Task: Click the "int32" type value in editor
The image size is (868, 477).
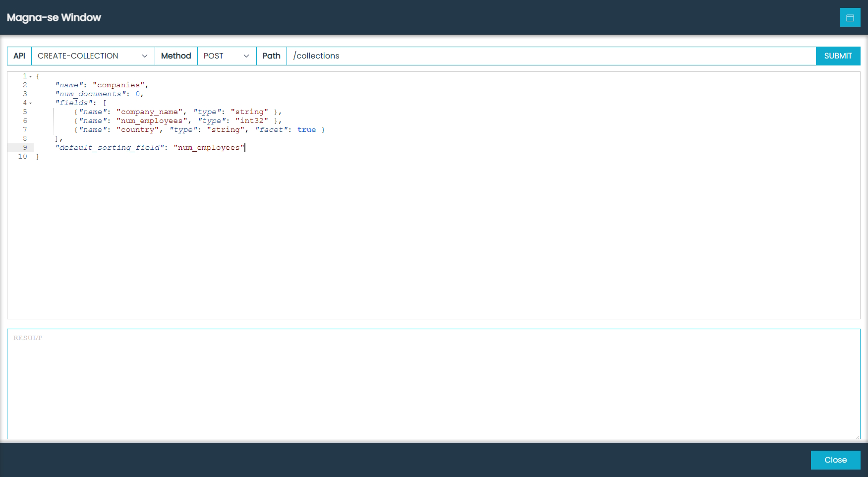Action: [252, 121]
